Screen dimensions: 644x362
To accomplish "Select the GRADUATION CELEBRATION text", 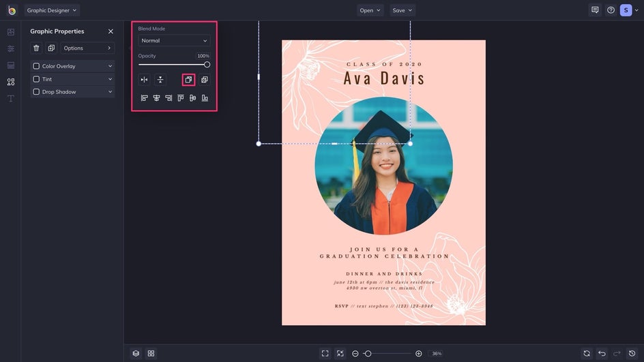I will coord(385,256).
